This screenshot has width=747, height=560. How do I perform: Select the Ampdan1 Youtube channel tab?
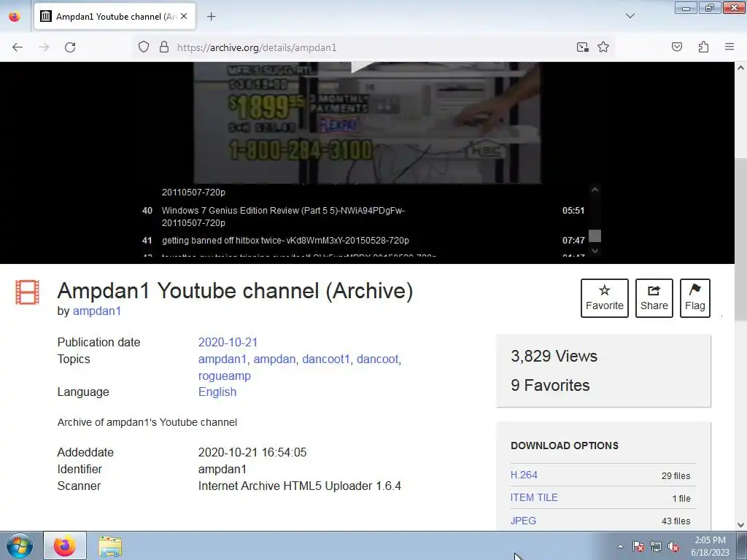click(115, 17)
